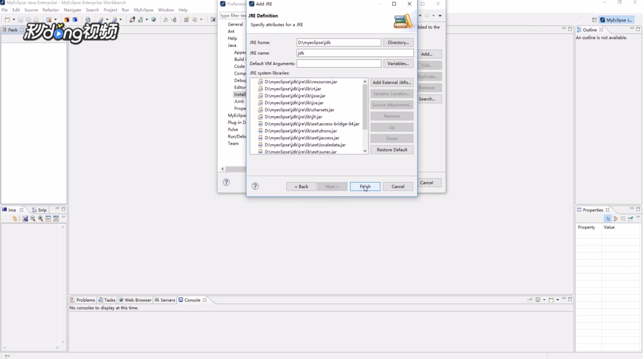Viewport: 644px width, 359px height.
Task: Click the Variables... button
Action: tap(398, 64)
